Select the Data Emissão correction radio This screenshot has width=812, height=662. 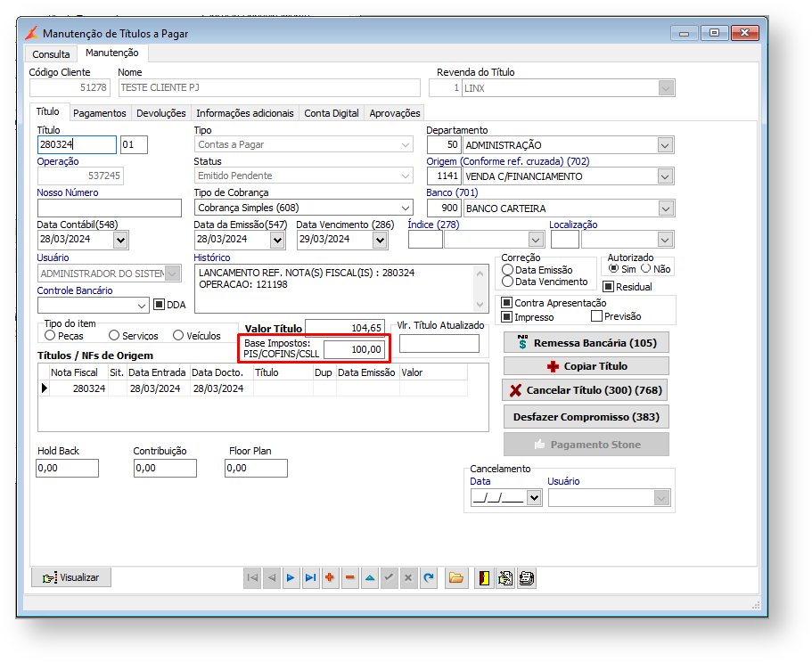coord(507,270)
